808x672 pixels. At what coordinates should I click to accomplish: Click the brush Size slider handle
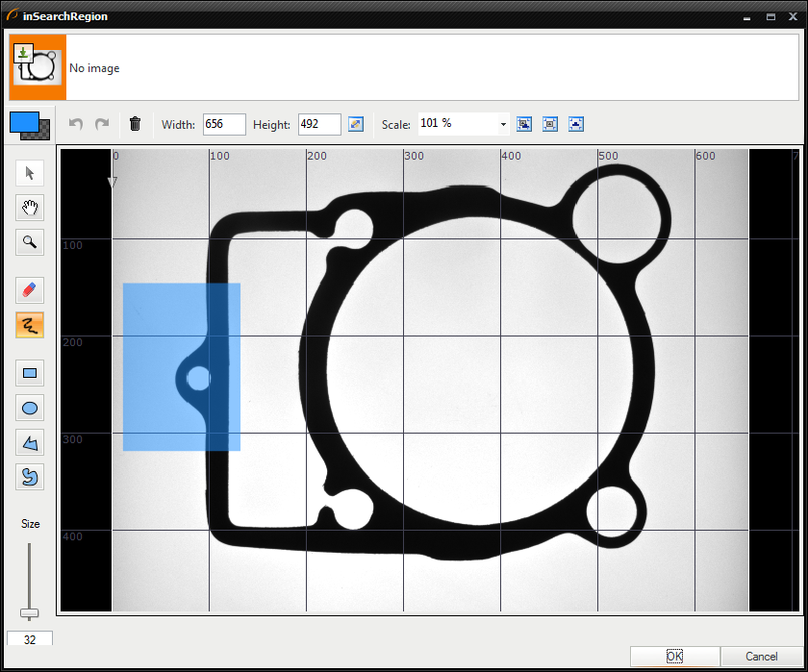(30, 613)
